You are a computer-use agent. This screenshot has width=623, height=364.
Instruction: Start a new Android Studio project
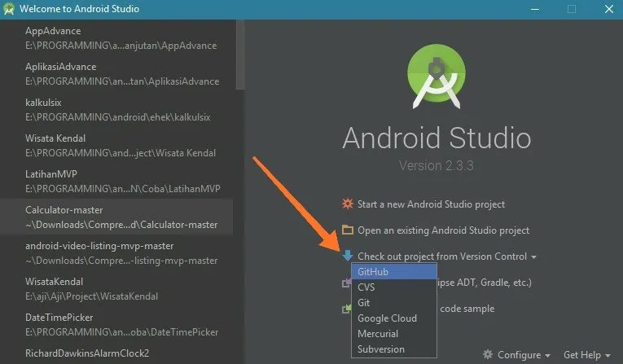pos(431,204)
